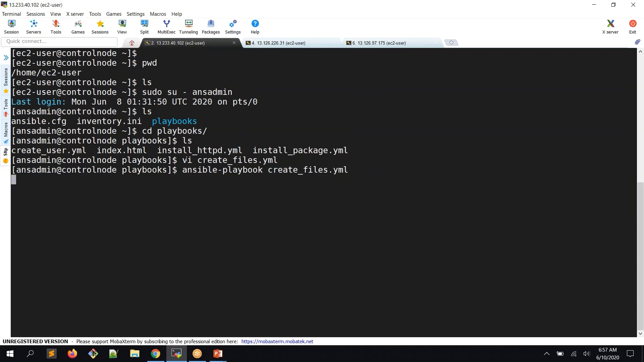644x362 pixels.
Task: Open the View menu in menu bar
Action: click(56, 14)
